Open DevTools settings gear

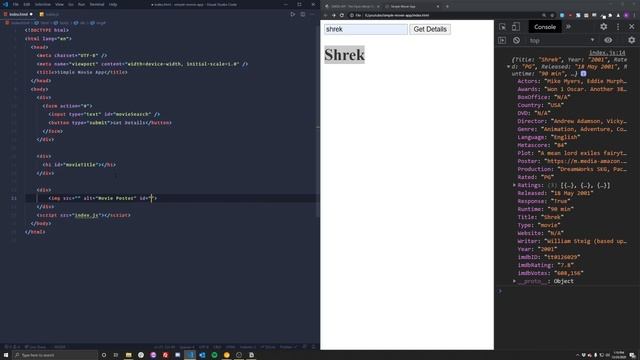coord(604,27)
